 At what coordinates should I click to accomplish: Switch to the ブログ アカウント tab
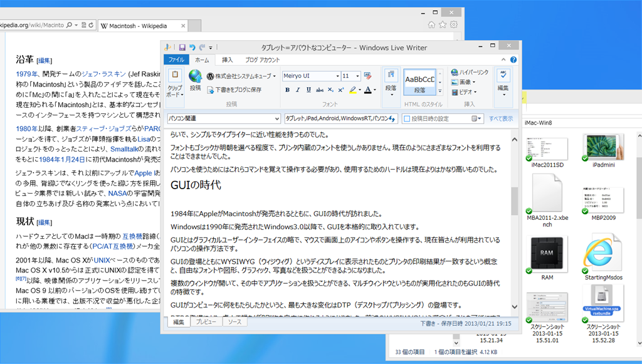point(263,60)
